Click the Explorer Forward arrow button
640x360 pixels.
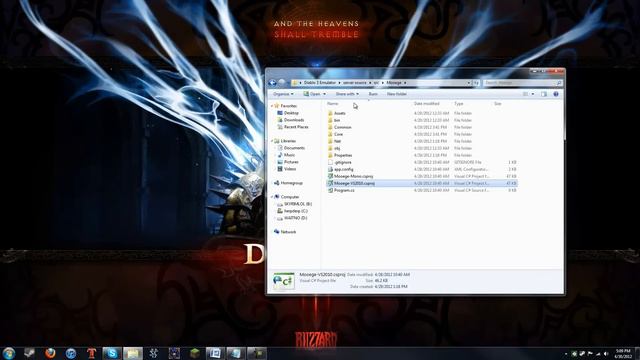(282, 82)
